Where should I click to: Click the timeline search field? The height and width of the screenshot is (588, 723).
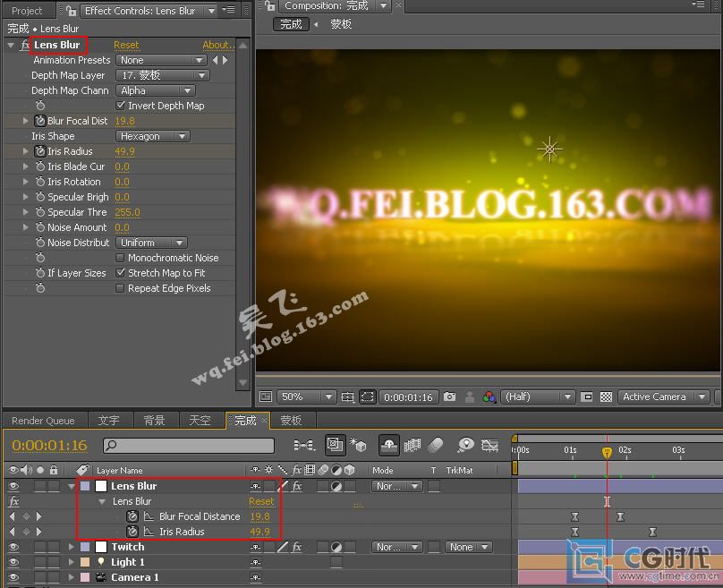[189, 445]
